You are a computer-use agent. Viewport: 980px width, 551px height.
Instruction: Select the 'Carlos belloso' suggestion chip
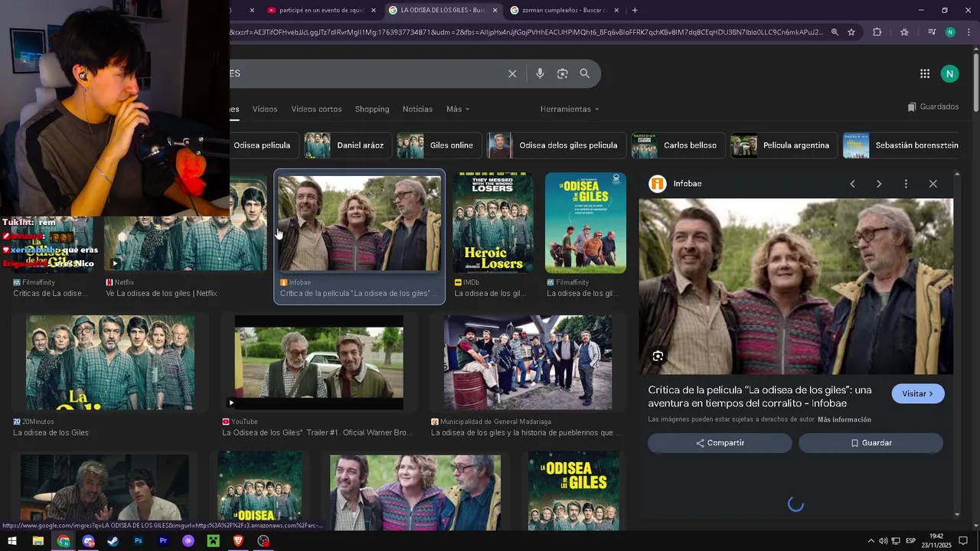[x=678, y=145]
